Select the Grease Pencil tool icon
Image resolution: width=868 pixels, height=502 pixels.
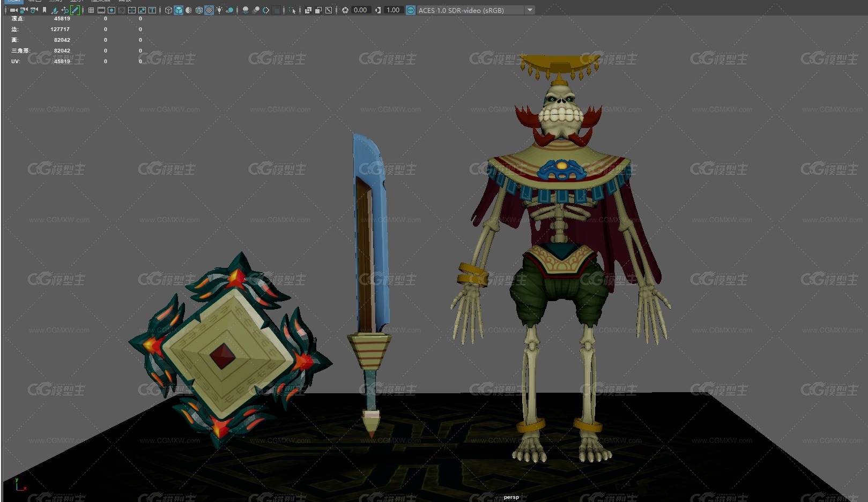(x=75, y=10)
